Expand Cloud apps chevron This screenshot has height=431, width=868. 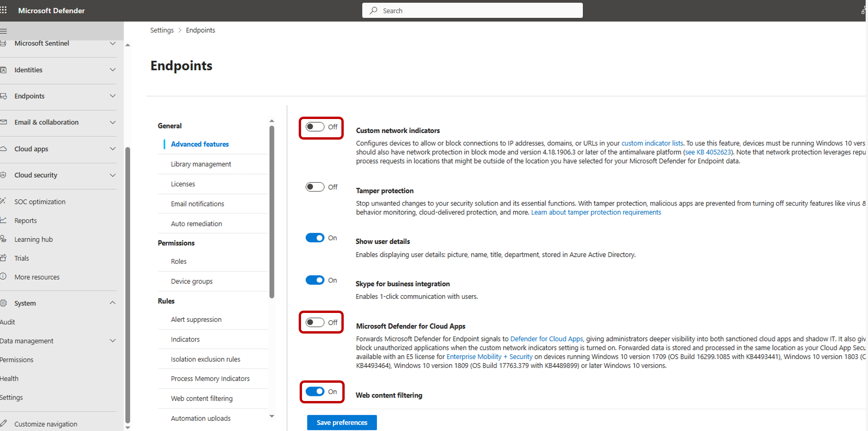(x=113, y=149)
